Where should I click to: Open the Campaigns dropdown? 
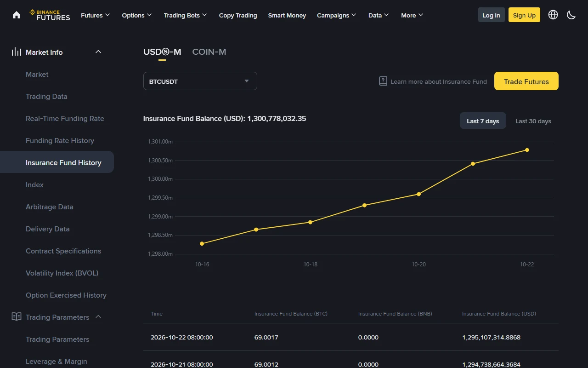[337, 15]
